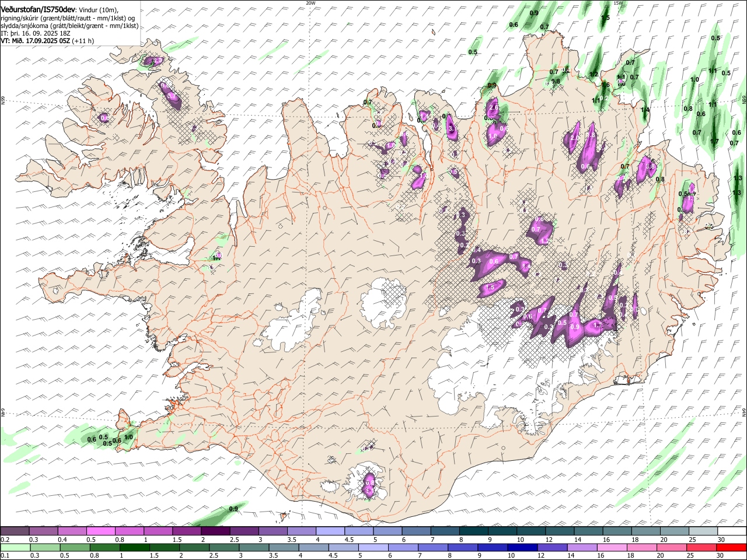Pick the dark teal snow swatch between 8 and 9
The image size is (747, 560).
pos(473,531)
